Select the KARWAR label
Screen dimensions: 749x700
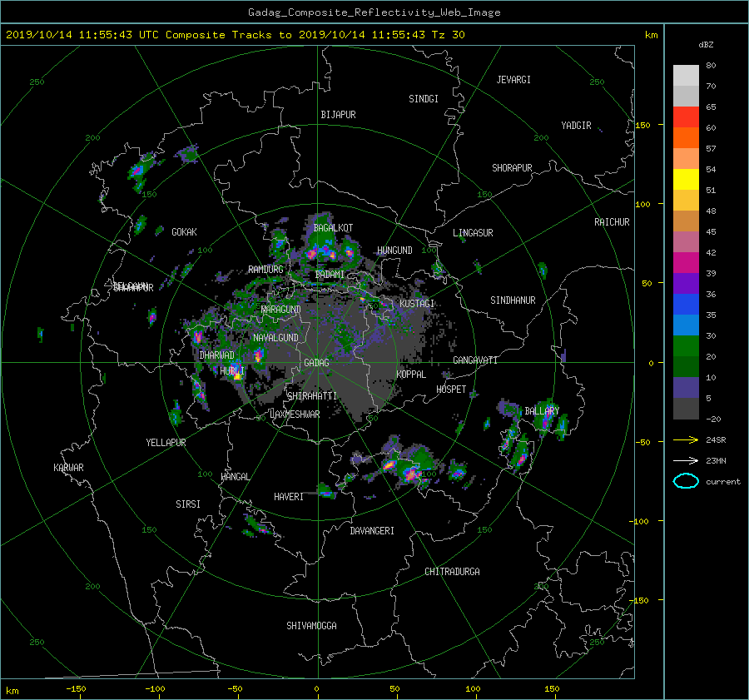[68, 468]
